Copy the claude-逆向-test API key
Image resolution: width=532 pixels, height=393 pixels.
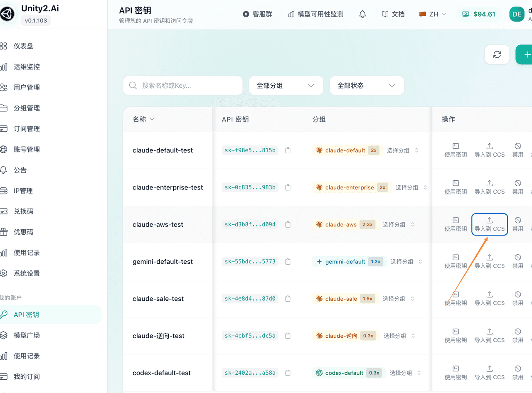[288, 336]
